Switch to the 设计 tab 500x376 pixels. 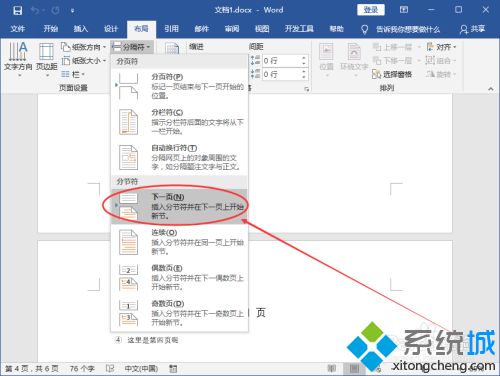pyautogui.click(x=111, y=29)
